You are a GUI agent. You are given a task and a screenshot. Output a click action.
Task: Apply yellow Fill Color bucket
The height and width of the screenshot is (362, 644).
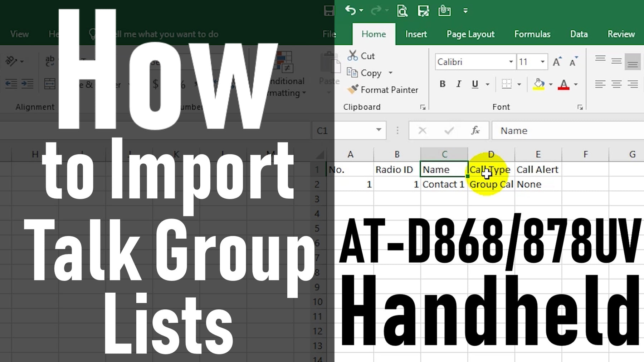[x=539, y=84]
